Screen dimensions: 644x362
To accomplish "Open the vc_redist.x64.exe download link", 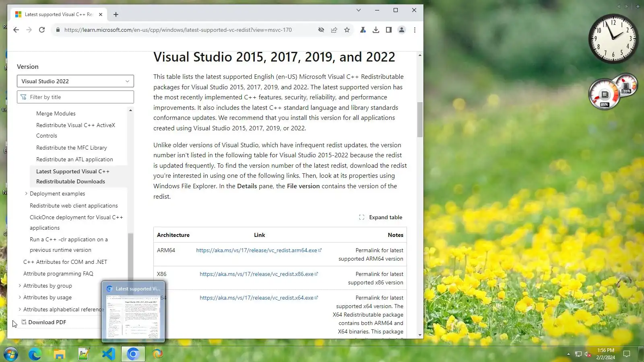I will point(259,298).
